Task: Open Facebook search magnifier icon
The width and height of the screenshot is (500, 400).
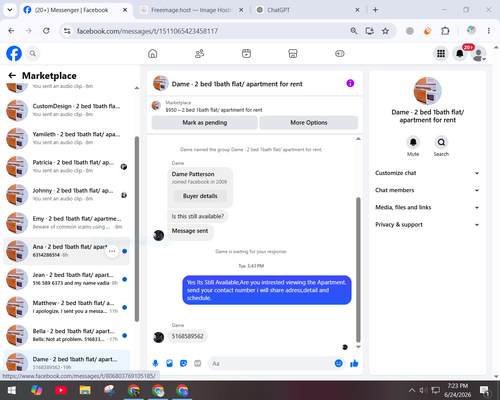Action: (33, 53)
